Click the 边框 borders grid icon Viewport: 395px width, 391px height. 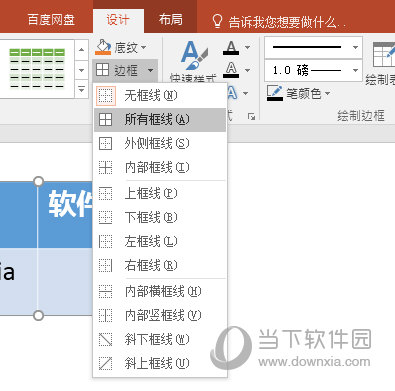102,70
